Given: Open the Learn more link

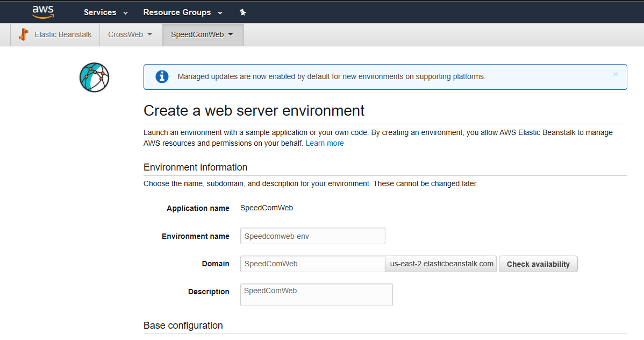Looking at the screenshot, I should click(x=325, y=143).
